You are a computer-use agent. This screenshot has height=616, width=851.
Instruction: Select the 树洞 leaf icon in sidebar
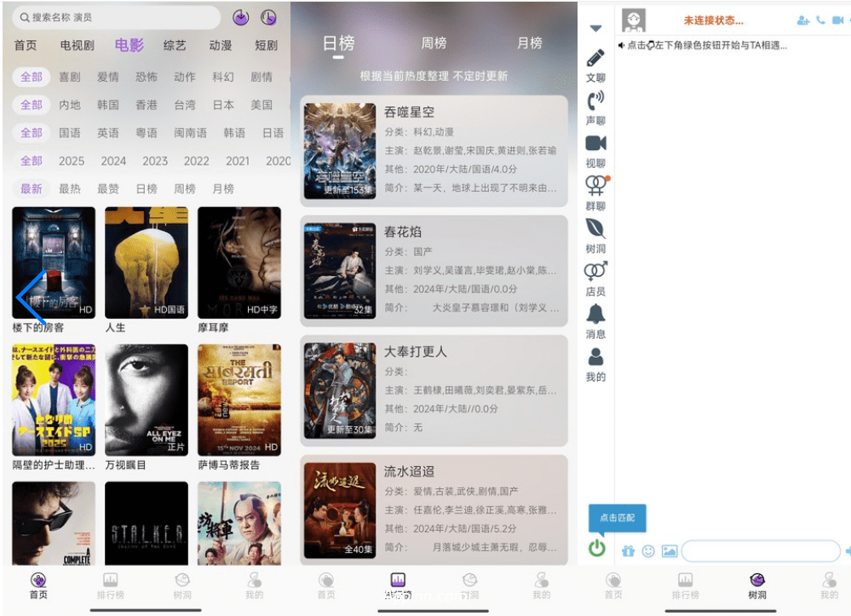coord(595,228)
